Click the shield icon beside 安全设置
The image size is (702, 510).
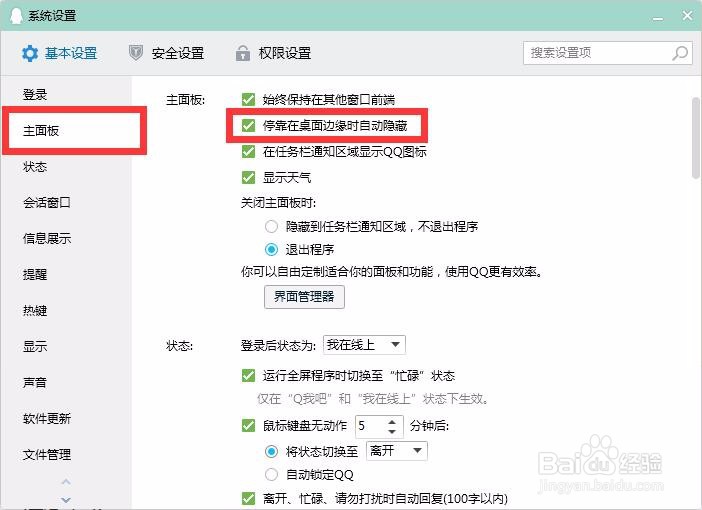point(136,53)
